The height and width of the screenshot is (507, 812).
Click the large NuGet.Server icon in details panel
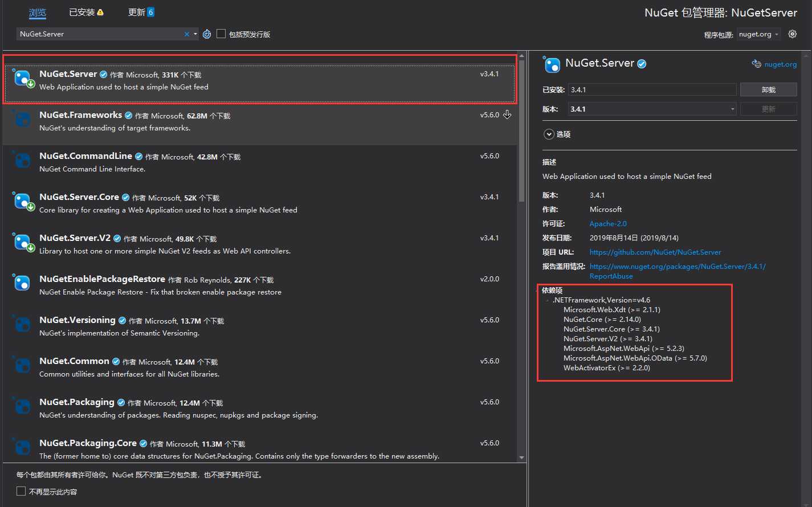tap(552, 64)
